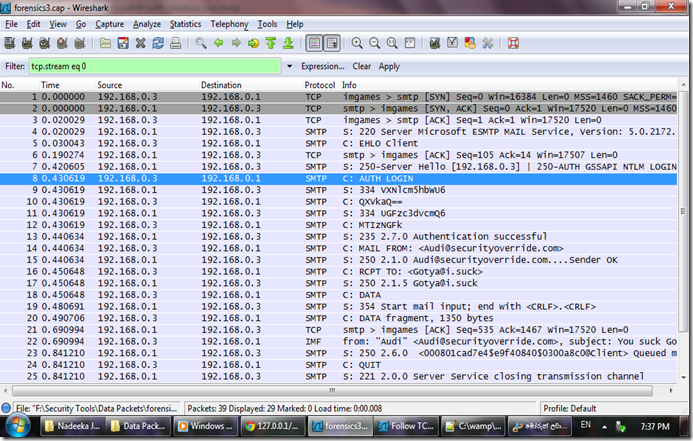Expand the filter history dropdown arrow

point(289,66)
